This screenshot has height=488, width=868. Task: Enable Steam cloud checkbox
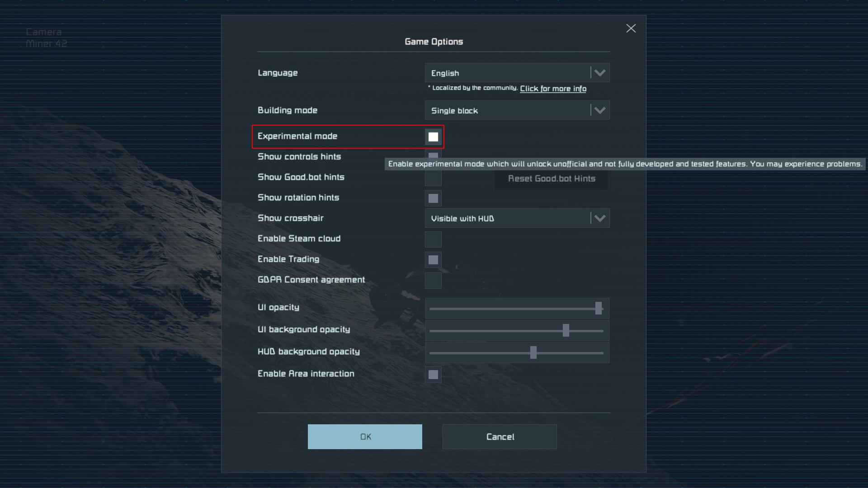pos(433,239)
